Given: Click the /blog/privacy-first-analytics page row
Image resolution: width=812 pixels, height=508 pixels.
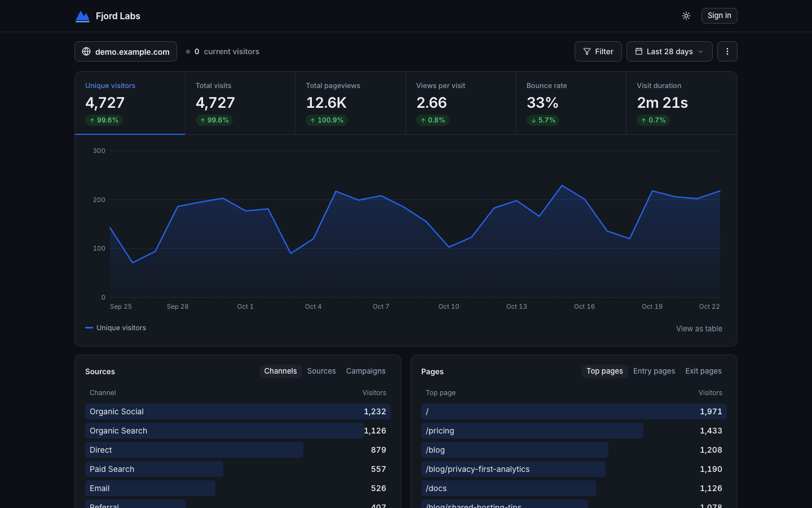Looking at the screenshot, I should point(574,469).
